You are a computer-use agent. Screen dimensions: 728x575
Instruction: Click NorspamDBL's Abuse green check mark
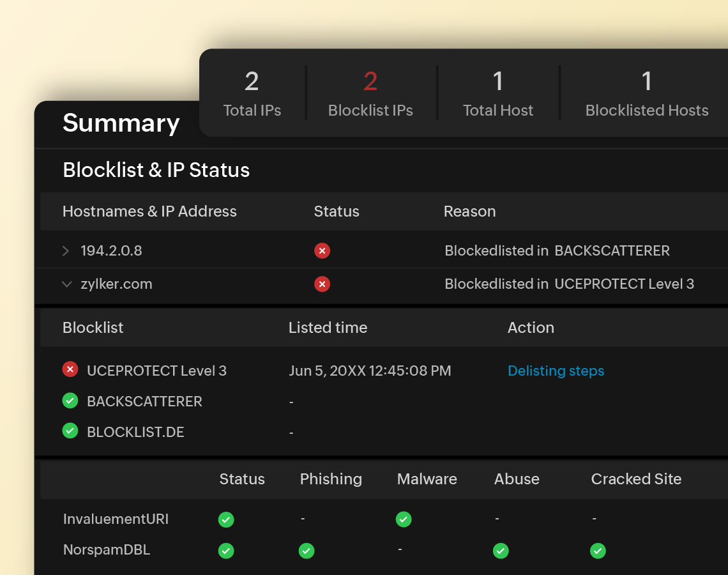(501, 551)
